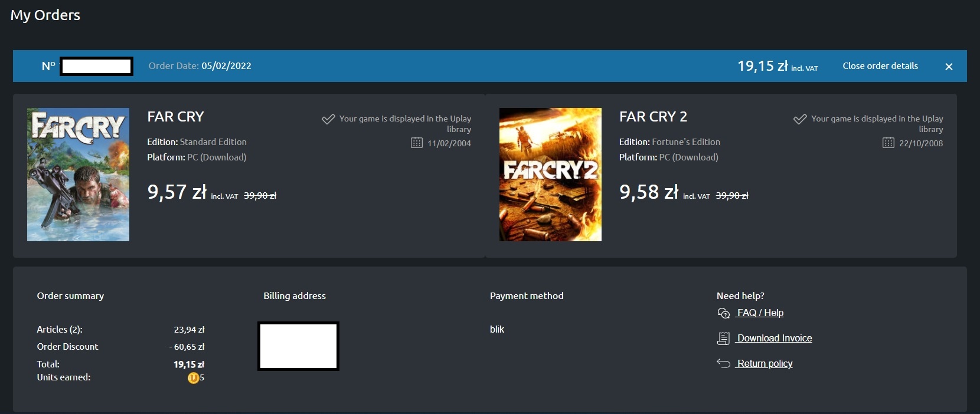This screenshot has width=980, height=414.
Task: Click the Order Discount amount '- 60,65 zł'
Action: (x=187, y=347)
